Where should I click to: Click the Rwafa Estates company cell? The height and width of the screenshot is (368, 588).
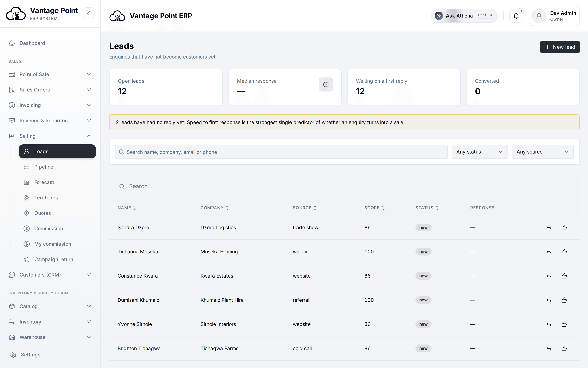point(217,276)
